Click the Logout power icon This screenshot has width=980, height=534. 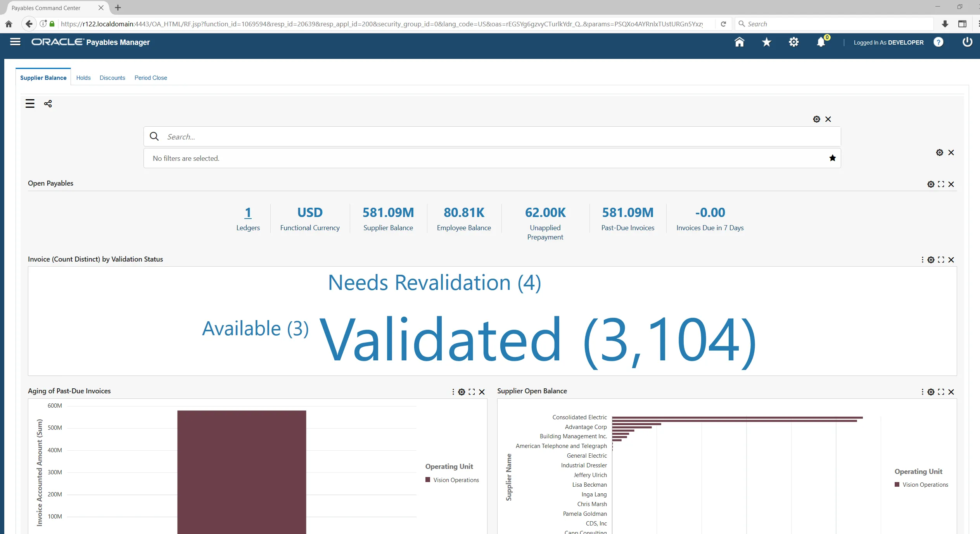pos(967,42)
